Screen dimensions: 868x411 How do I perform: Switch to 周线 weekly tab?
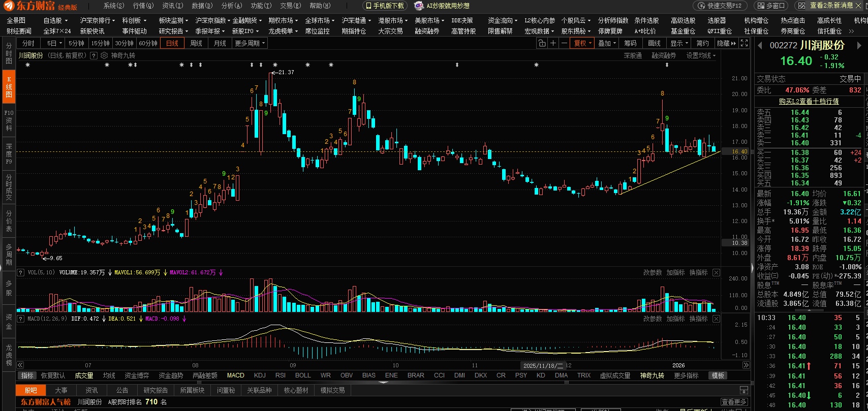(x=196, y=43)
